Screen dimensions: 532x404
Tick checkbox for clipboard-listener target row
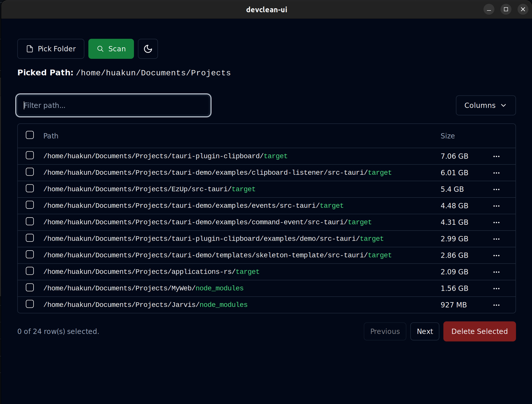pyautogui.click(x=30, y=172)
